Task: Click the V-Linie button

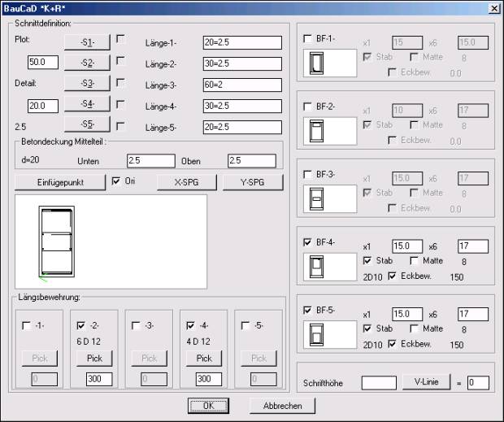Action: pos(426,382)
